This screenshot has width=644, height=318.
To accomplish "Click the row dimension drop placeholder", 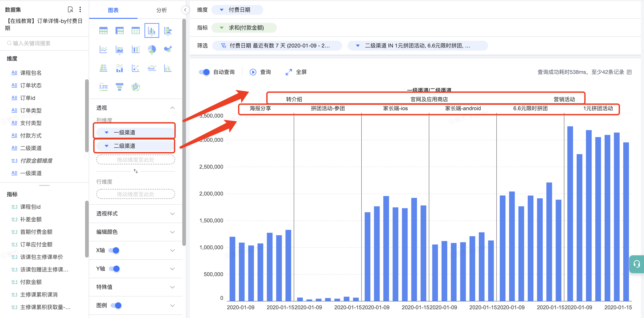I will click(x=135, y=194).
